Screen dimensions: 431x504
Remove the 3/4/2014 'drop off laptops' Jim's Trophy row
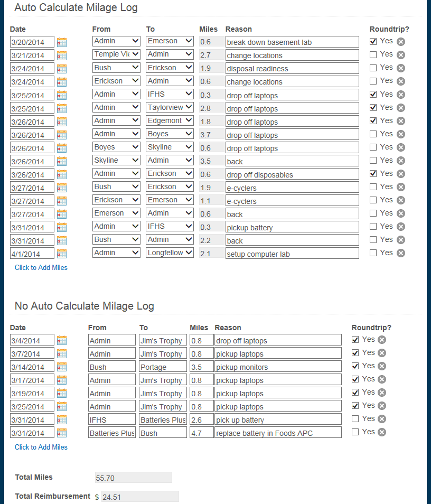(382, 340)
